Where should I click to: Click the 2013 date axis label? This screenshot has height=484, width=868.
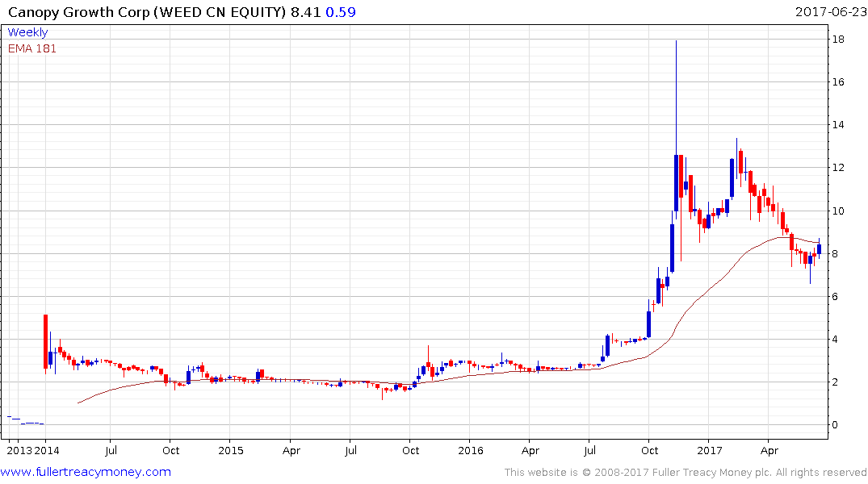point(19,450)
